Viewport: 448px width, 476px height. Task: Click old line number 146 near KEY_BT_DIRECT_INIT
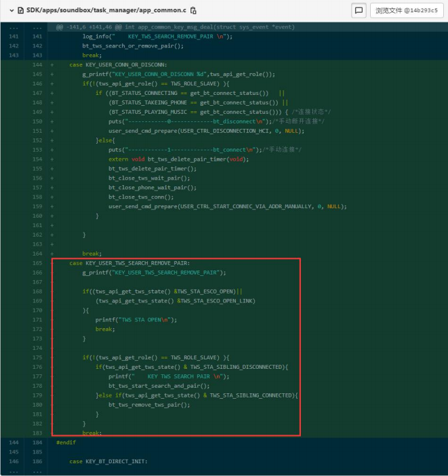pyautogui.click(x=14, y=461)
